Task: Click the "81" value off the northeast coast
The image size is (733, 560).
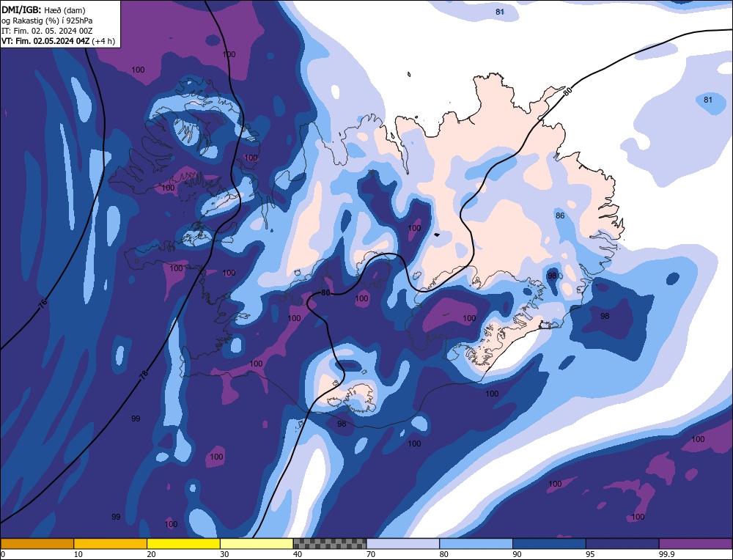Action: pos(708,100)
